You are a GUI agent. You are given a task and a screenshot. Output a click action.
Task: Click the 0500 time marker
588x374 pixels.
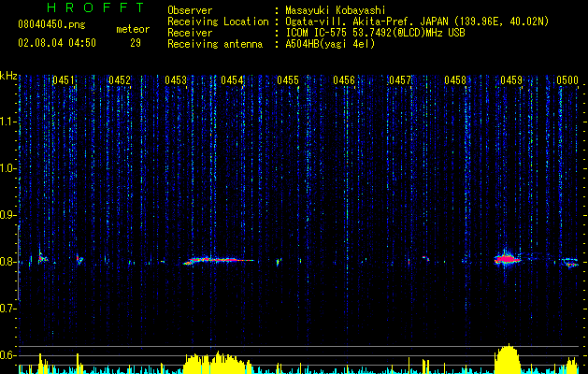coord(567,80)
